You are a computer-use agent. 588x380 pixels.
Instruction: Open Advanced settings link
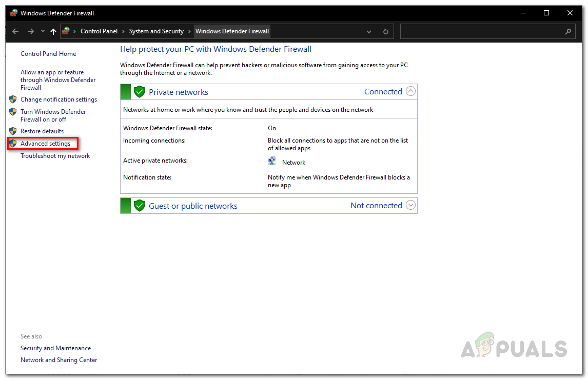[45, 144]
